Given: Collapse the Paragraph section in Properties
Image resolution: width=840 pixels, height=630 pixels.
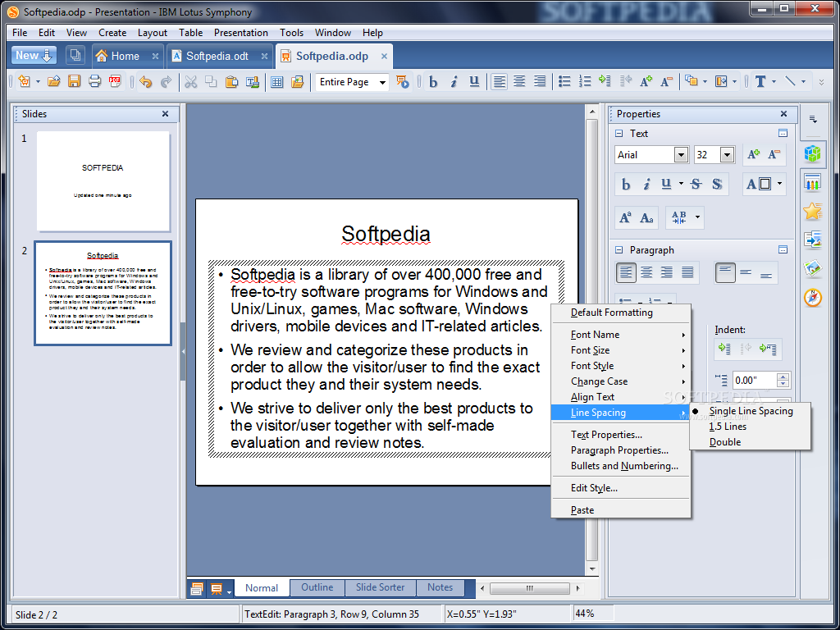Looking at the screenshot, I should 619,250.
